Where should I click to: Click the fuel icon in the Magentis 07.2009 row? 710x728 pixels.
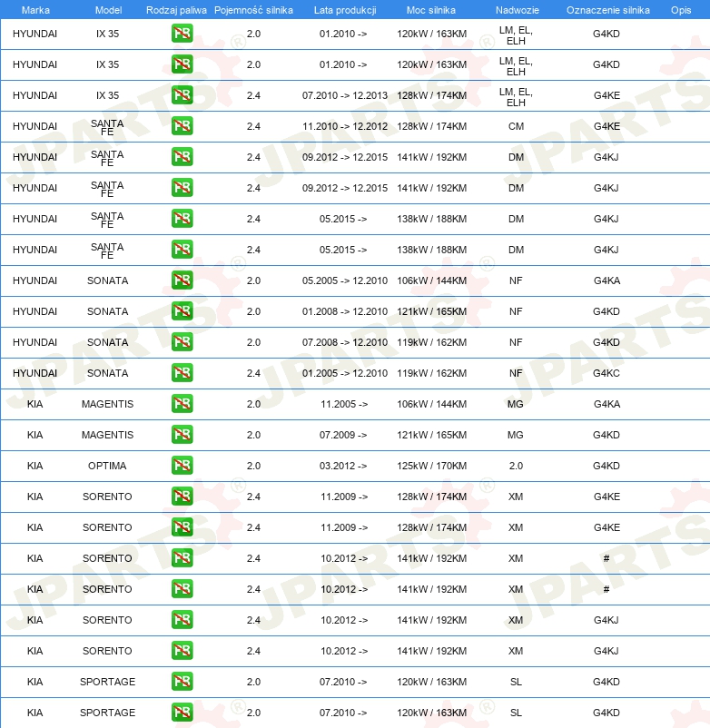(x=182, y=435)
